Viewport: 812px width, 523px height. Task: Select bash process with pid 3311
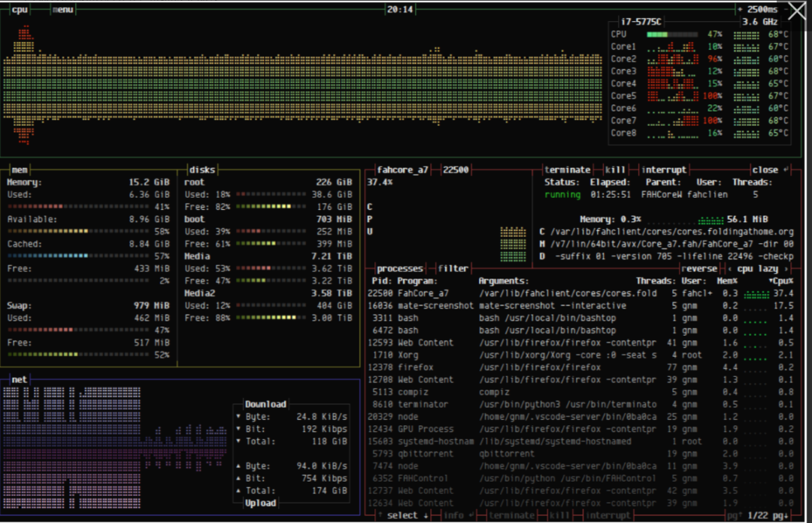tap(580, 318)
